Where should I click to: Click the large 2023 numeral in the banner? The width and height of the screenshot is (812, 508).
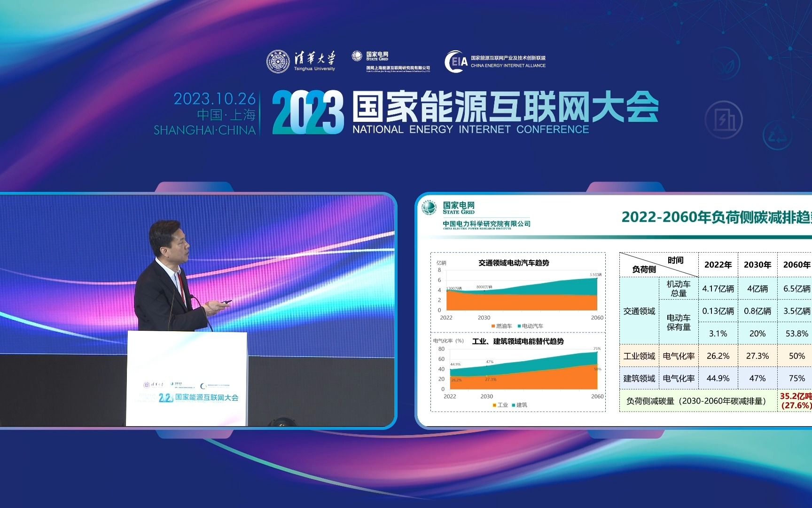[308, 112]
